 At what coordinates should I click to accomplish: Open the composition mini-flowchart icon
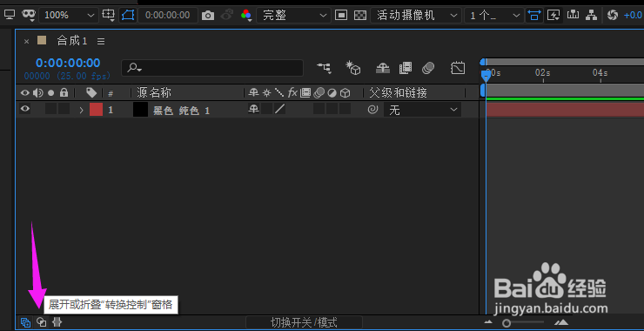pos(324,68)
